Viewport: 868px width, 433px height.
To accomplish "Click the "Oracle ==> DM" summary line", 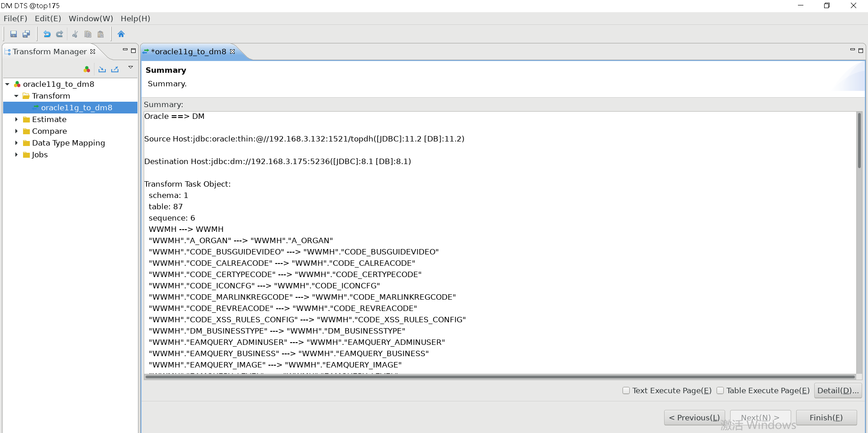I will coord(174,116).
